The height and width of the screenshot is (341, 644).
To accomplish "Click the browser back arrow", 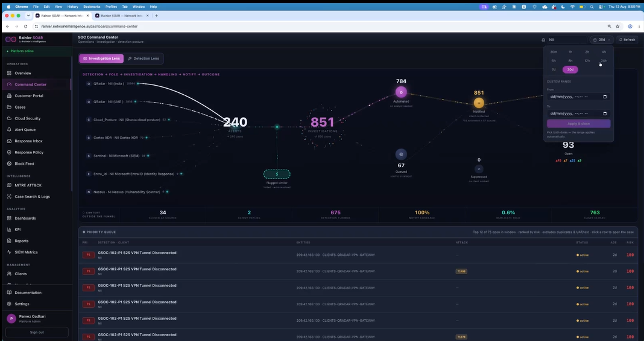I will click(7, 27).
